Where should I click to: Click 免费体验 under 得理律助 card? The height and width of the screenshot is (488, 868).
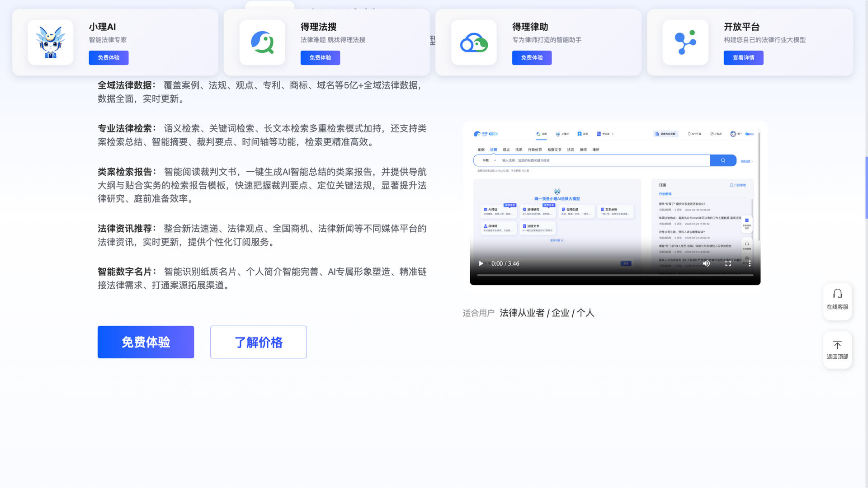point(532,58)
